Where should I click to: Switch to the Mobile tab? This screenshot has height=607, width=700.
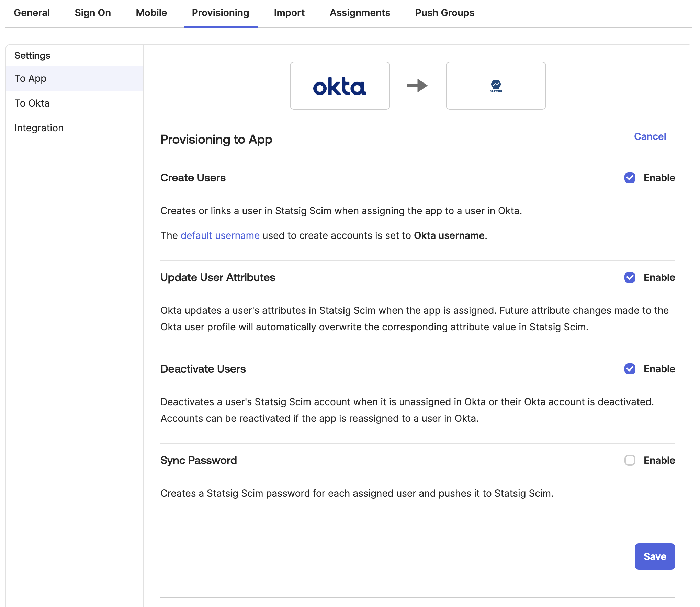151,13
